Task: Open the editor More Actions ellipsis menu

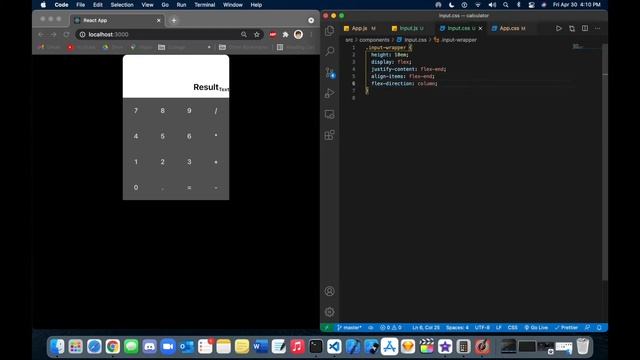Action: tap(598, 28)
